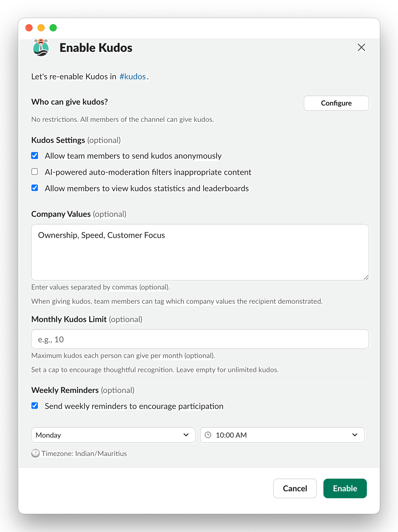
Task: Click the red close window button
Action: click(29, 28)
